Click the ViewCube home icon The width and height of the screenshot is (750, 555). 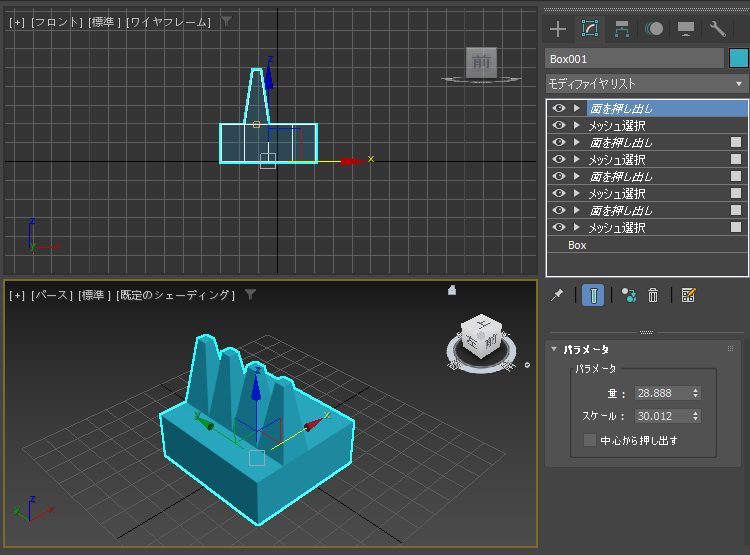(452, 290)
